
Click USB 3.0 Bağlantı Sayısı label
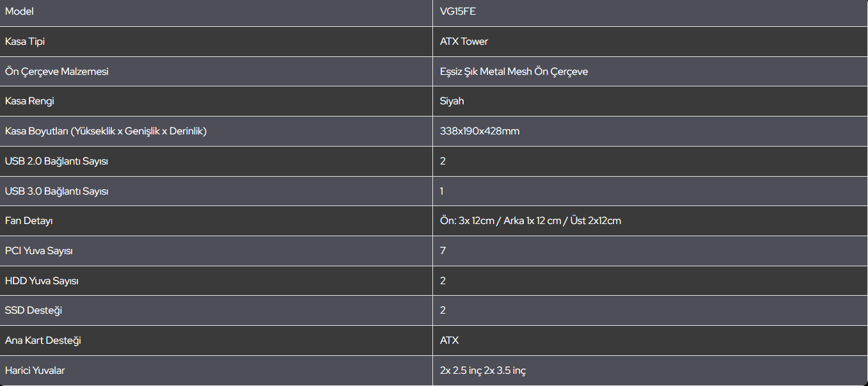(56, 191)
